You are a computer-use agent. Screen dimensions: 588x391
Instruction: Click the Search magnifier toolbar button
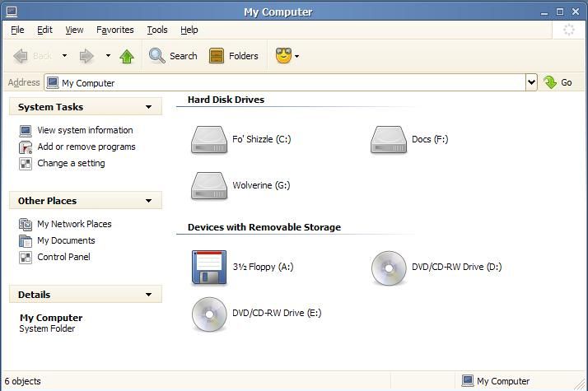[173, 56]
